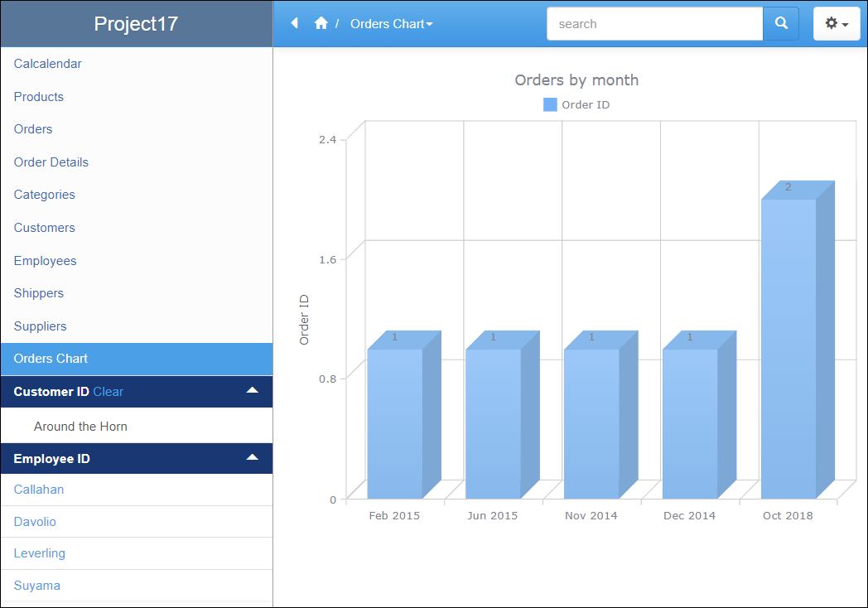This screenshot has height=608, width=868.
Task: Filter orders by employee Callahan
Action: (38, 490)
